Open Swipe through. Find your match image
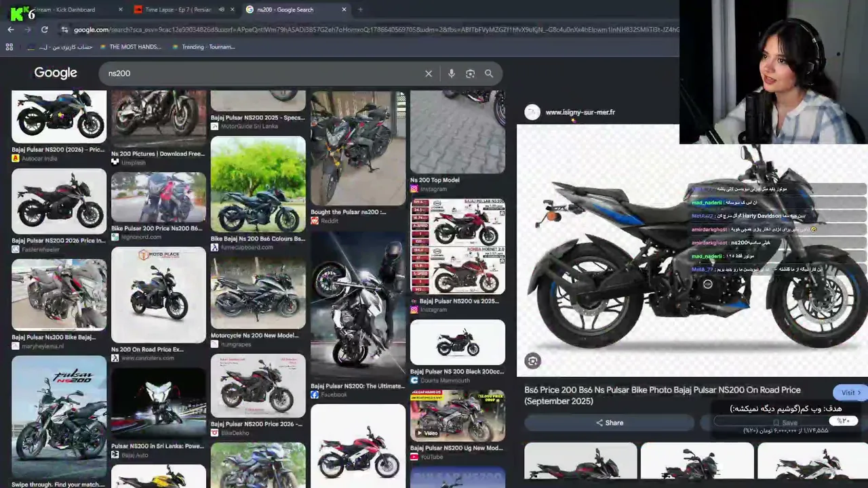Image resolution: width=868 pixels, height=488 pixels. point(59,417)
